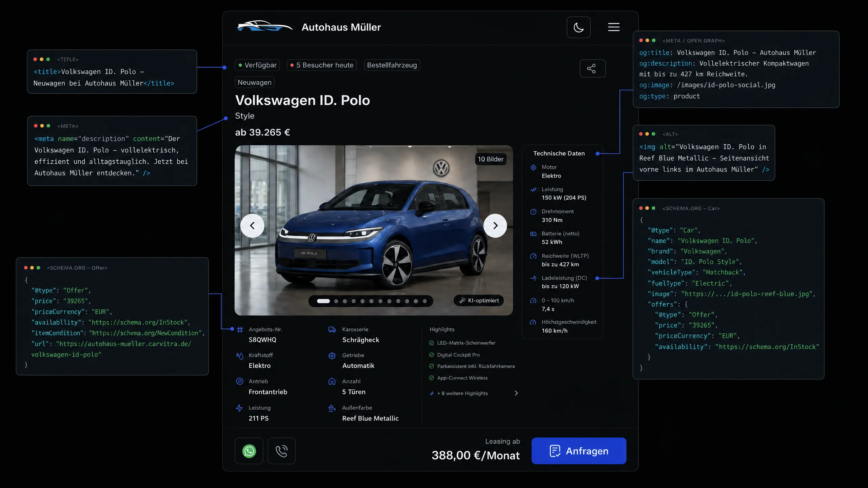Click the Motor engine icon
868x488 pixels.
tap(533, 167)
